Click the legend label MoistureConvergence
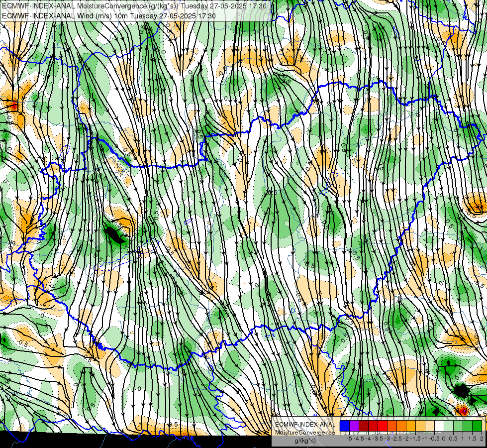This screenshot has height=448, width=487. click(x=305, y=433)
